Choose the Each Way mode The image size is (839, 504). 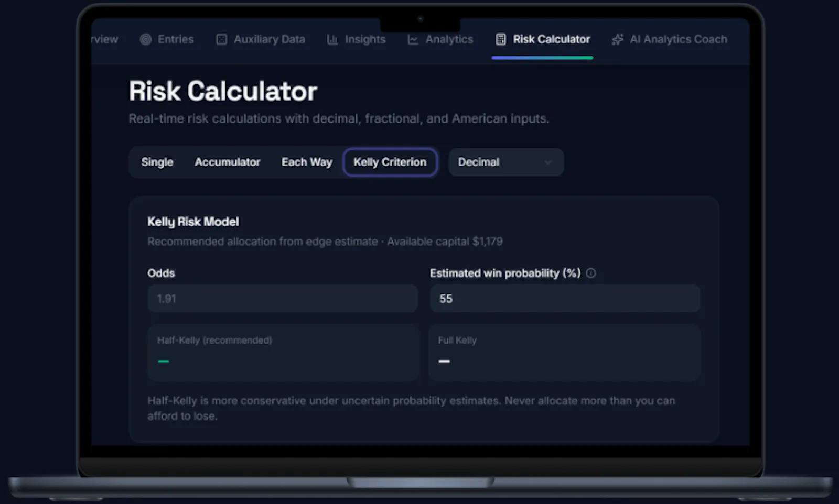pos(307,162)
